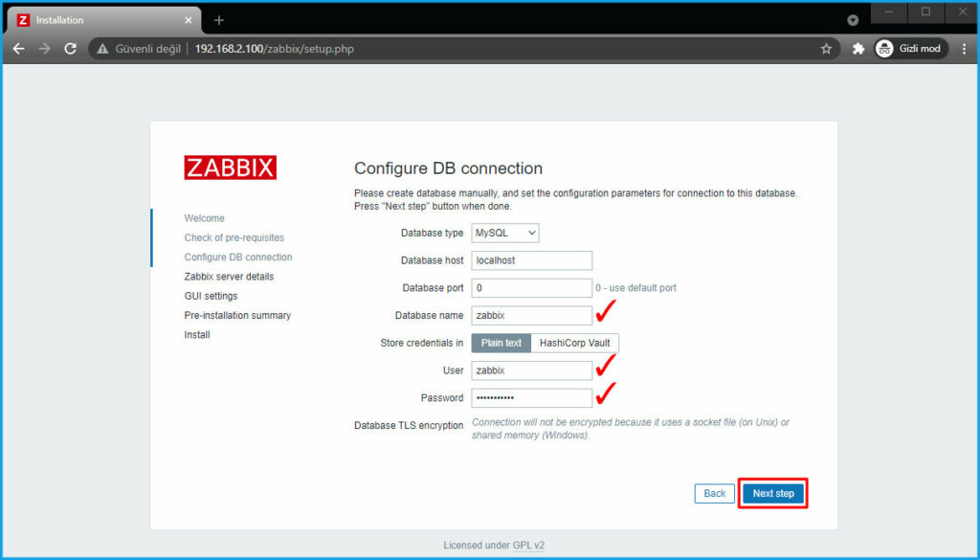Image resolution: width=980 pixels, height=560 pixels.
Task: Select Pre-installation summary step
Action: 237,315
